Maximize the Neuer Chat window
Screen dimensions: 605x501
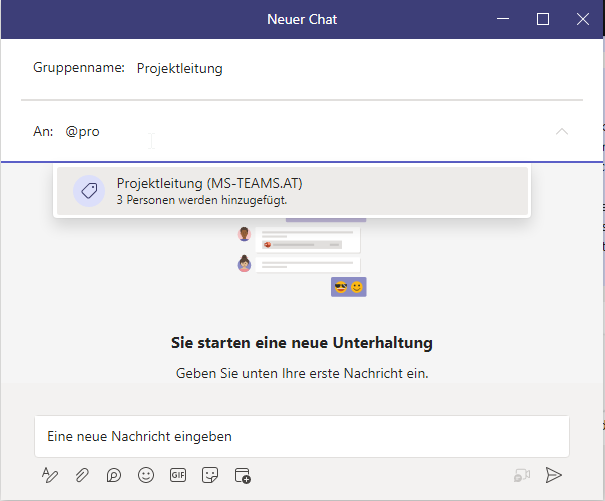tap(543, 19)
